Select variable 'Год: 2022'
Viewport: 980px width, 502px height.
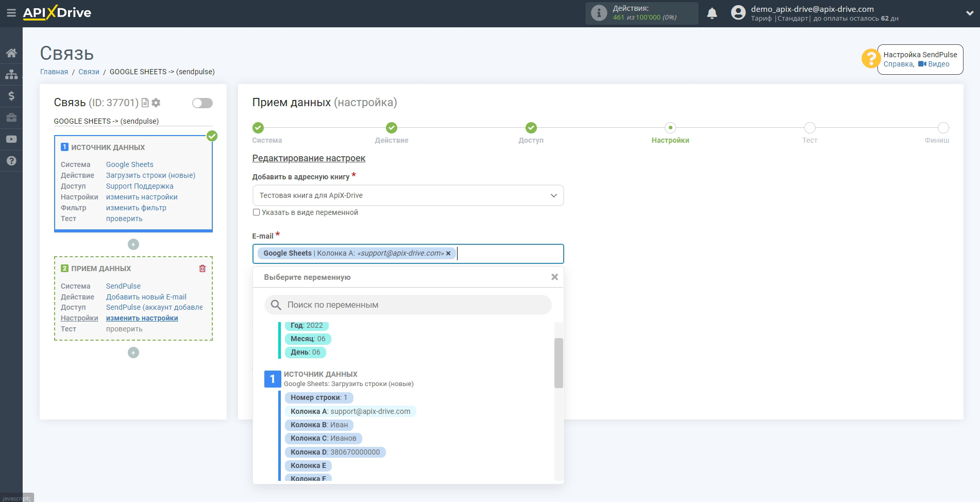tap(307, 326)
